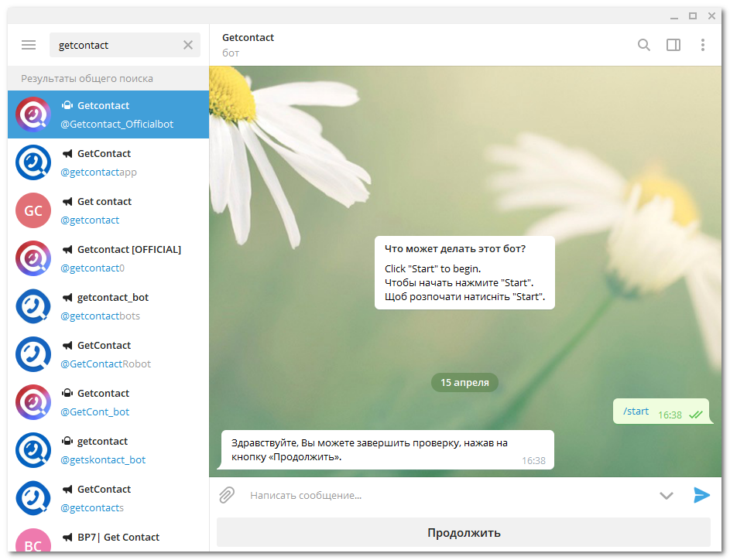Click the message input field
Screen dimensions: 730x560
point(441,495)
